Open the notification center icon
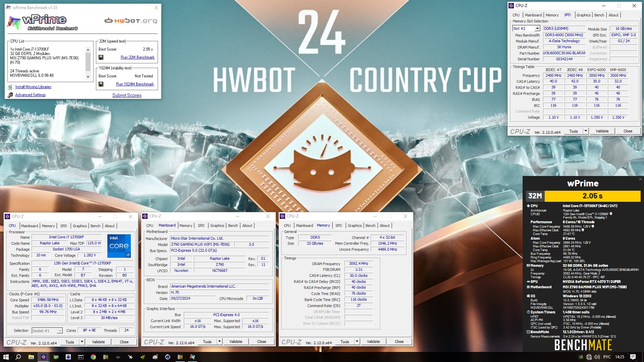Viewport: 644px width, 362px height. pyautogui.click(x=633, y=357)
